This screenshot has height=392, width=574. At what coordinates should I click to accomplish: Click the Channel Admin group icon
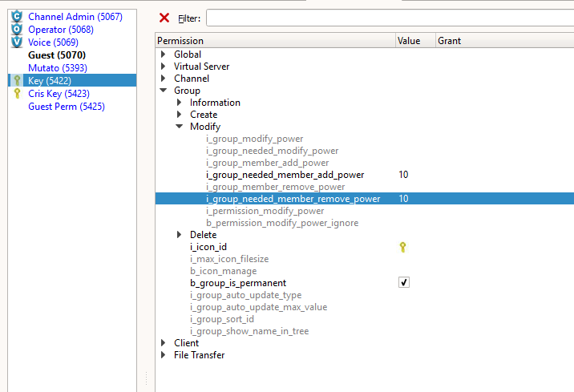point(16,16)
